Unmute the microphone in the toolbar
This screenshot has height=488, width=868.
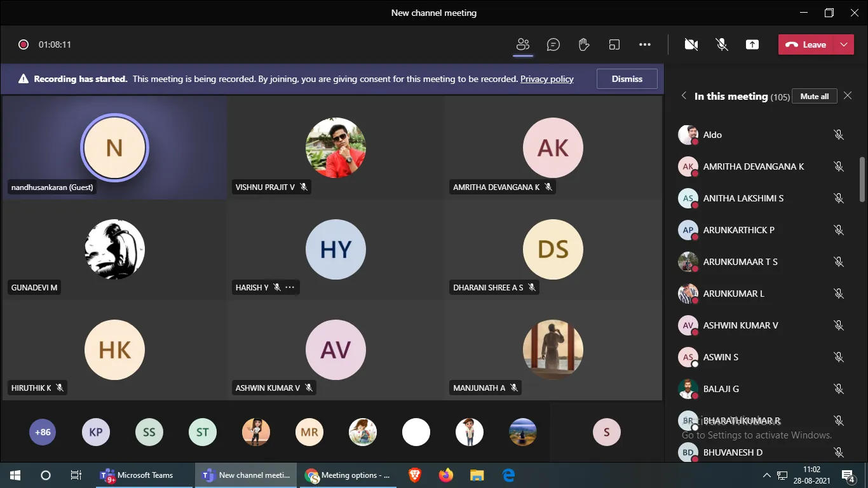pos(722,44)
